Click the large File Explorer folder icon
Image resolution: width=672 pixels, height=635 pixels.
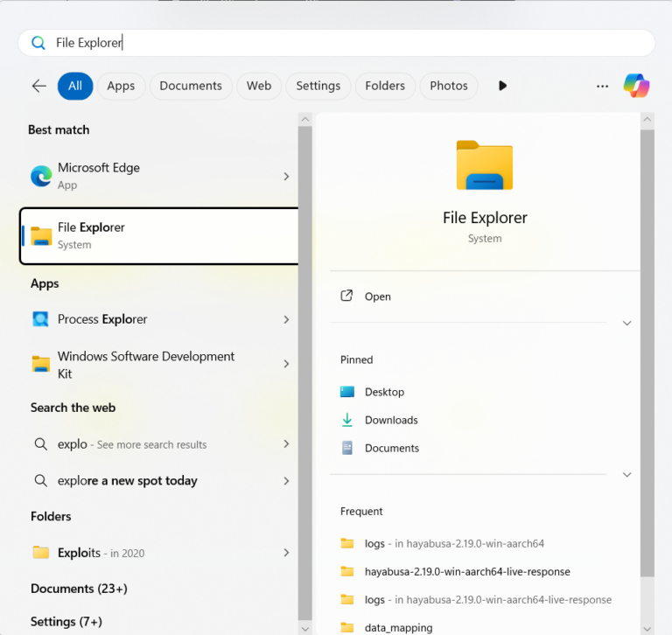[484, 165]
